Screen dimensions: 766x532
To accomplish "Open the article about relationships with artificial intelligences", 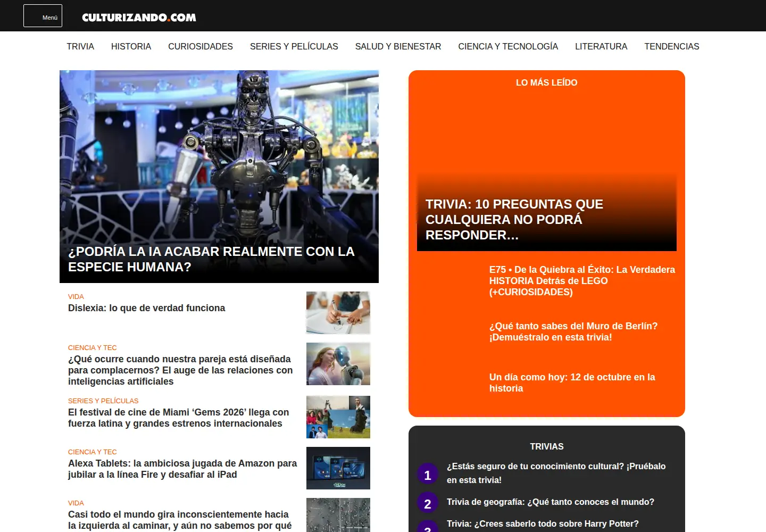I will (180, 370).
